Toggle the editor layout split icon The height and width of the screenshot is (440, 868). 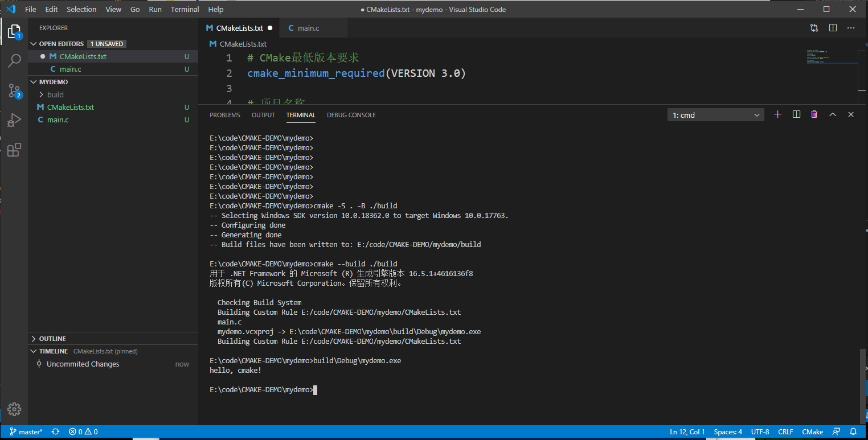(833, 27)
